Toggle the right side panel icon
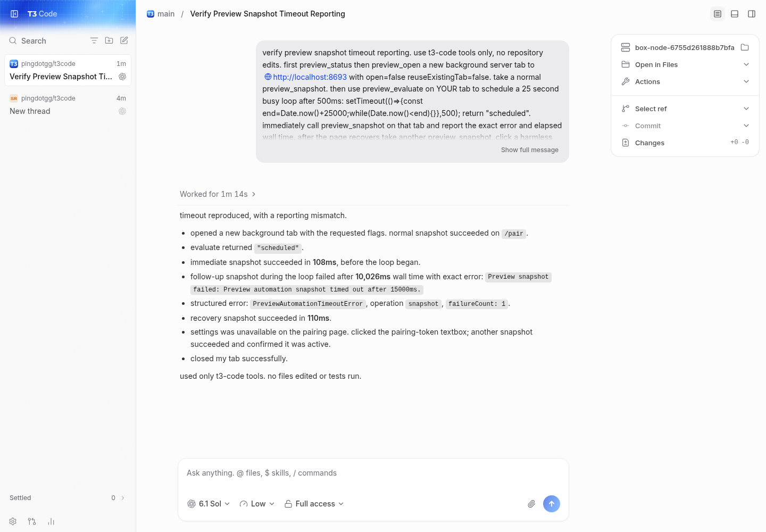Image resolution: width=766 pixels, height=532 pixels. coord(752,14)
